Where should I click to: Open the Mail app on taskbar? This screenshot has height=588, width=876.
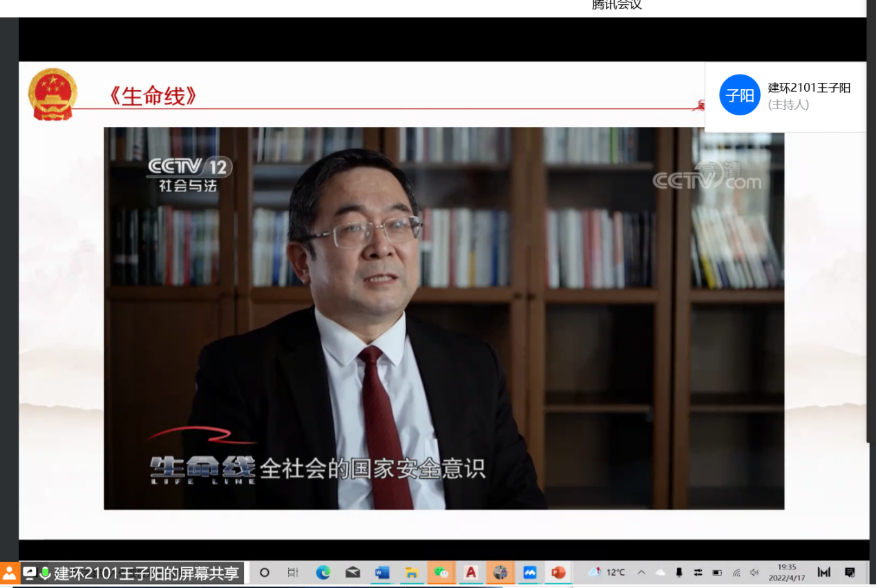352,572
